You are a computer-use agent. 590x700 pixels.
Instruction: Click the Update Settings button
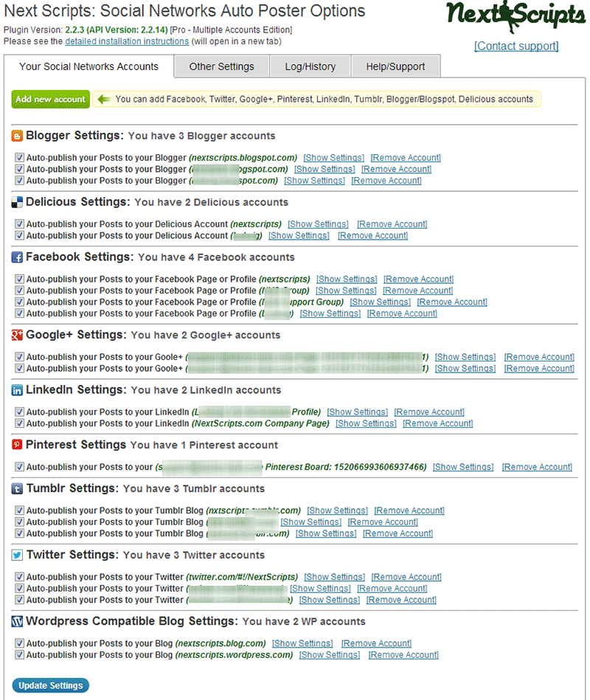[50, 685]
